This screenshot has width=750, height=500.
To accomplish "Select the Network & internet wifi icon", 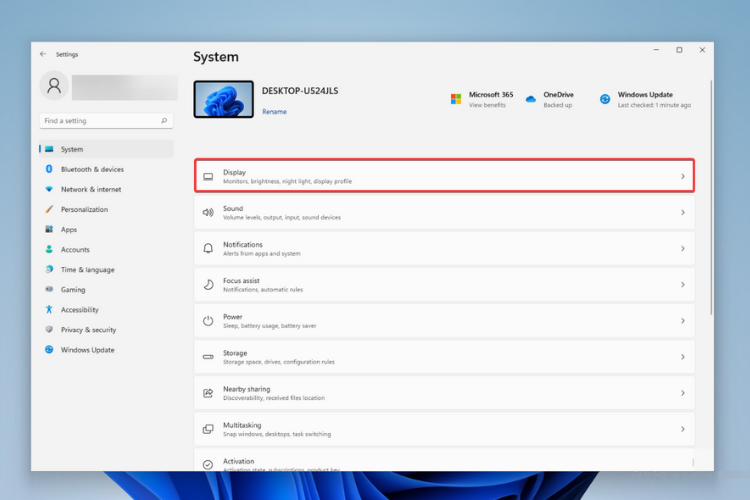I will click(x=48, y=190).
